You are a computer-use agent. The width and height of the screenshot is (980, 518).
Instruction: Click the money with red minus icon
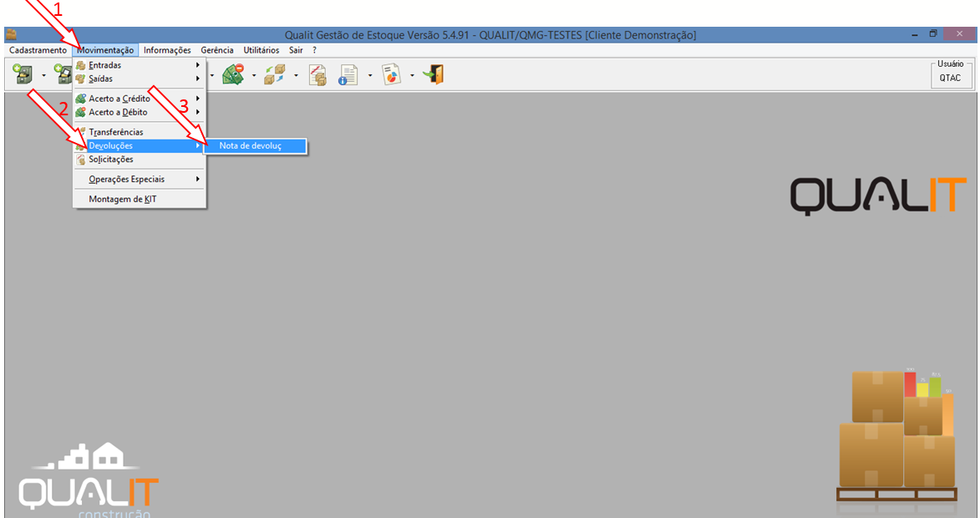[233, 74]
